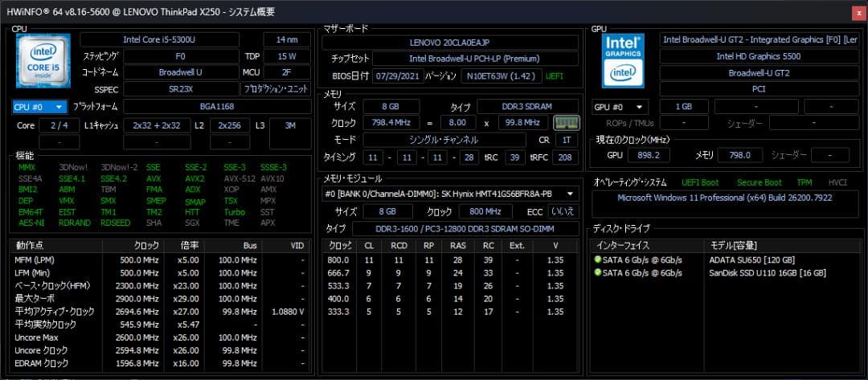Image resolution: width=868 pixels, height=380 pixels.
Task: Select the SanDisk SSD U110 16GB drive entry
Action: click(768, 272)
